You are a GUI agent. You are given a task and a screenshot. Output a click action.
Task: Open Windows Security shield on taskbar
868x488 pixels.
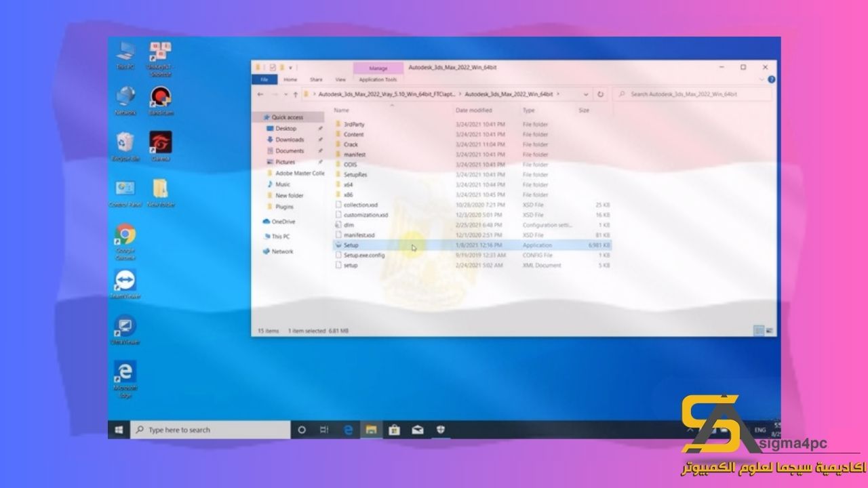click(x=441, y=430)
